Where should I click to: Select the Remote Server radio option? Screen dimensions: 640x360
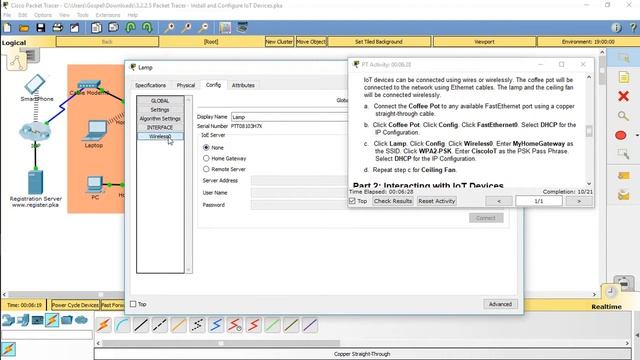tap(206, 169)
